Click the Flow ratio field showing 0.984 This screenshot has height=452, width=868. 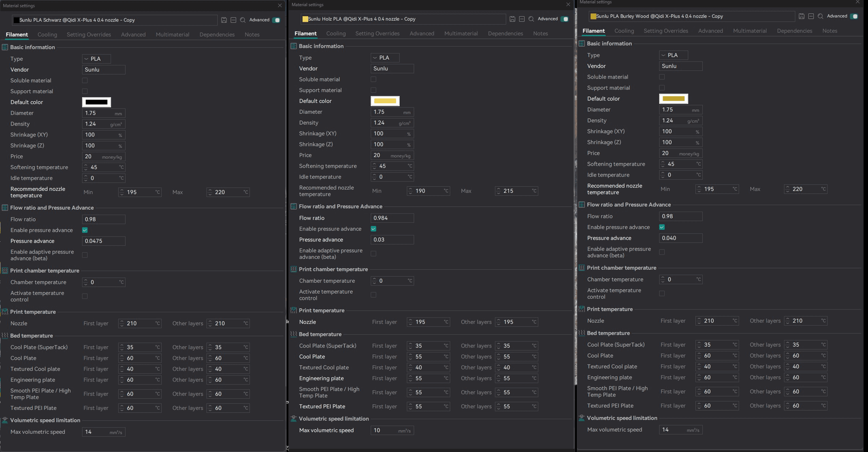[392, 218]
